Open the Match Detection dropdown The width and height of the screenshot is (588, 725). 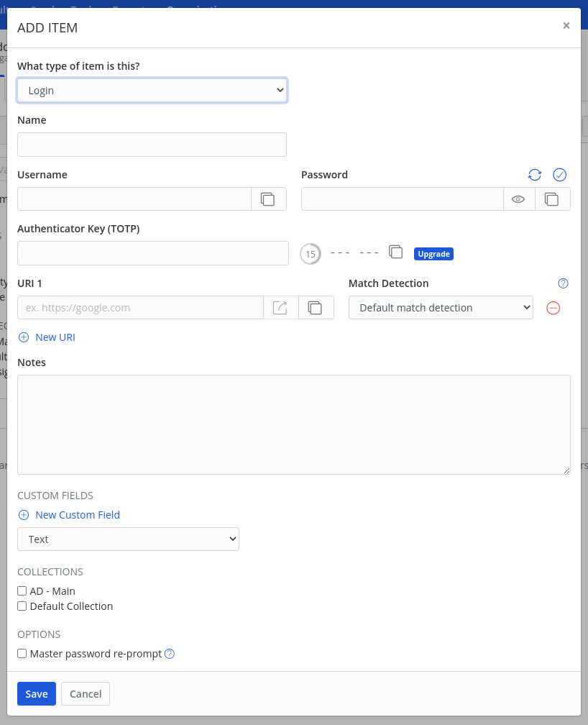coord(441,307)
